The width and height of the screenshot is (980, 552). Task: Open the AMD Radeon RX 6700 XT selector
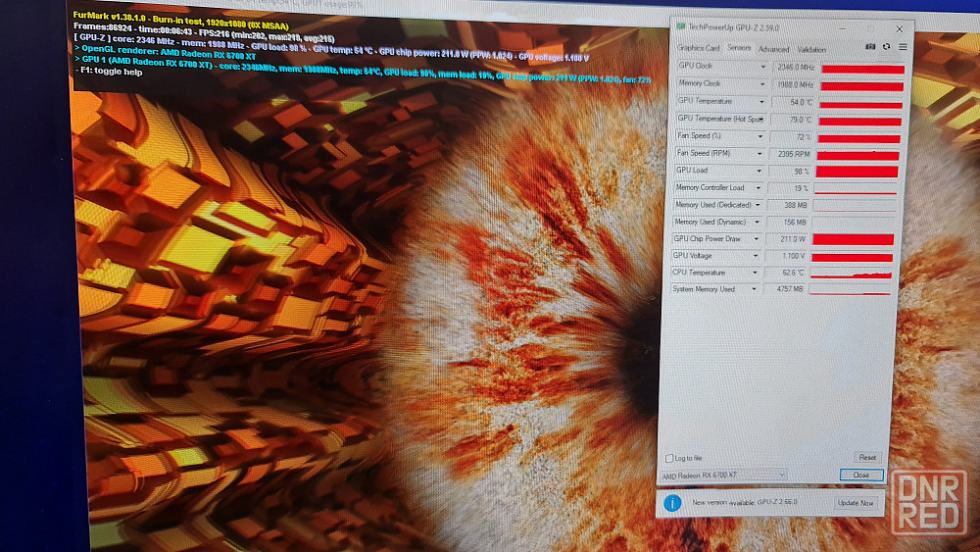(x=722, y=476)
